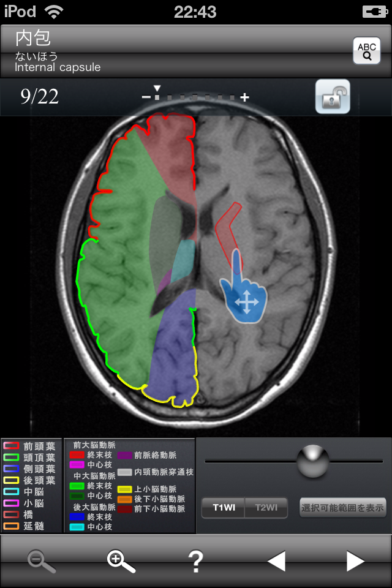This screenshot has width=392, height=588.
Task: Tap the zoom in magnifier
Action: (x=121, y=560)
